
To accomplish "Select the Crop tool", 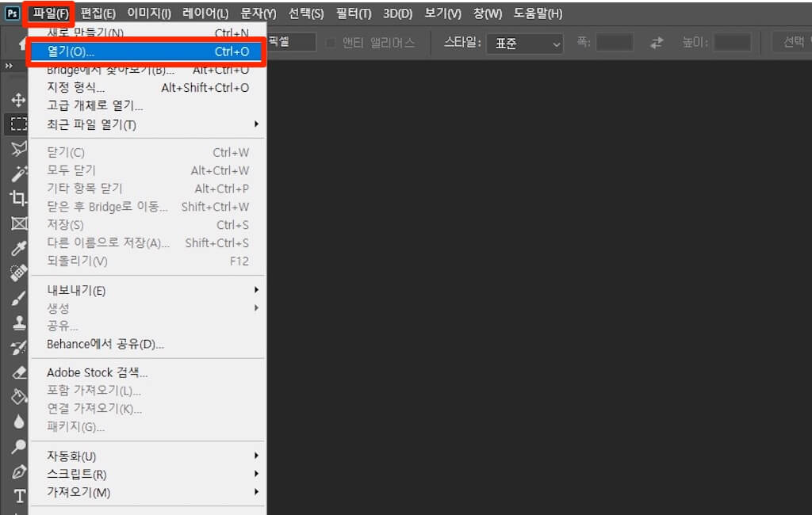I will click(19, 198).
